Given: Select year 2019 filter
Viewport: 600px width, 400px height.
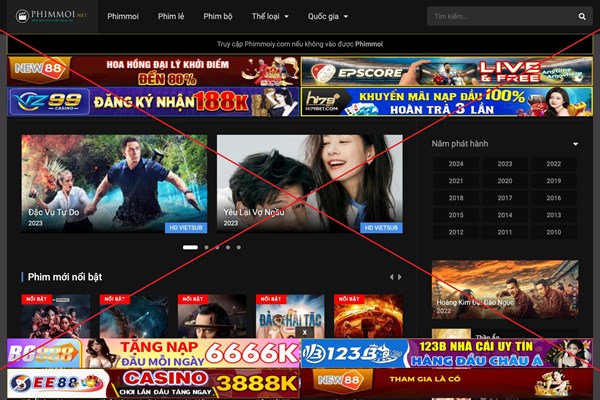Looking at the screenshot, I should [x=554, y=181].
